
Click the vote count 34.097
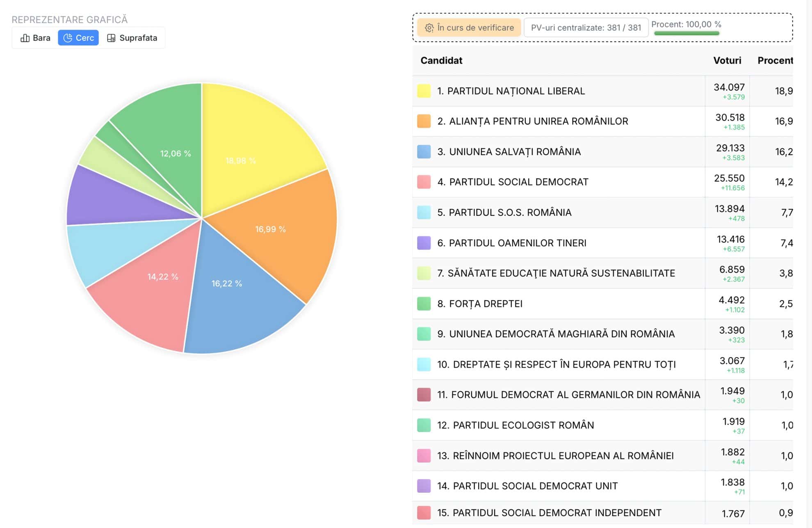(x=729, y=87)
